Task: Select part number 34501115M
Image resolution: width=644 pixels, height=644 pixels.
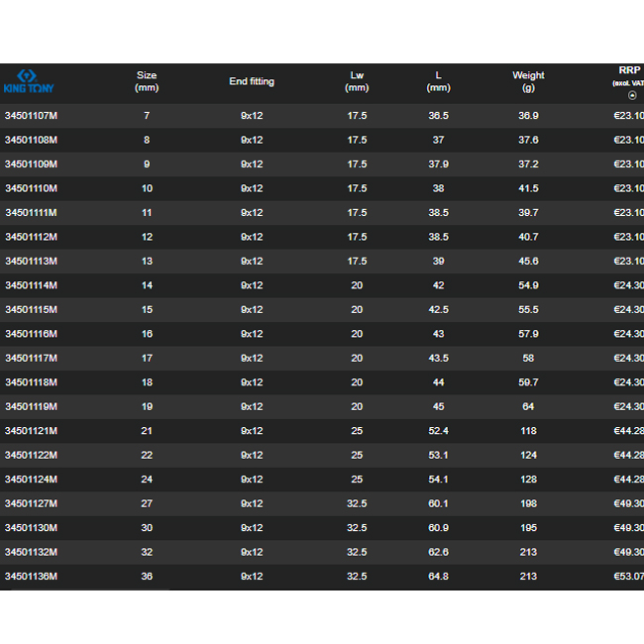Action: pos(32,310)
